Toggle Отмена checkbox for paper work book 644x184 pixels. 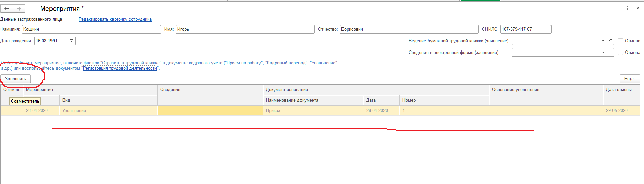[621, 41]
